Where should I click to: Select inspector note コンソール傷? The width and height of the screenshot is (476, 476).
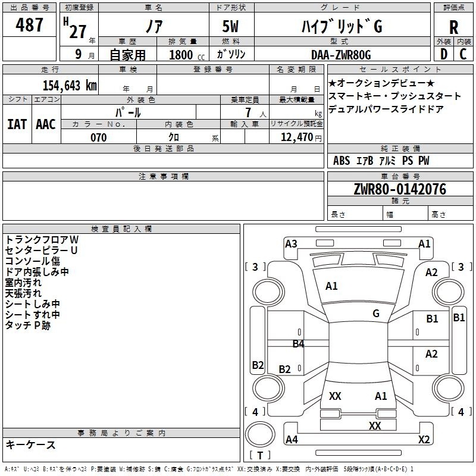(33, 261)
